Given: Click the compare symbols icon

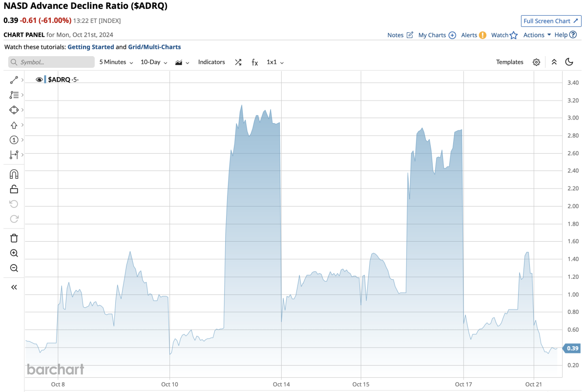Looking at the screenshot, I should coord(238,62).
